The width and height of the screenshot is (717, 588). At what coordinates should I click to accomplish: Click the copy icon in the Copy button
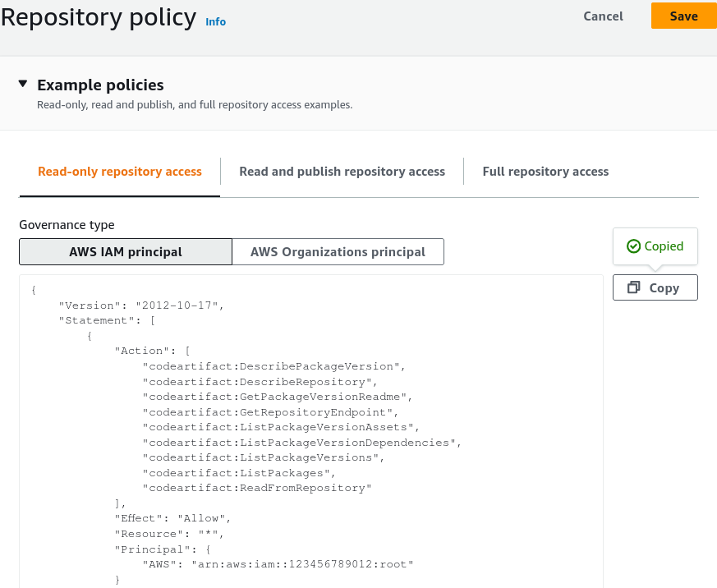tap(634, 287)
